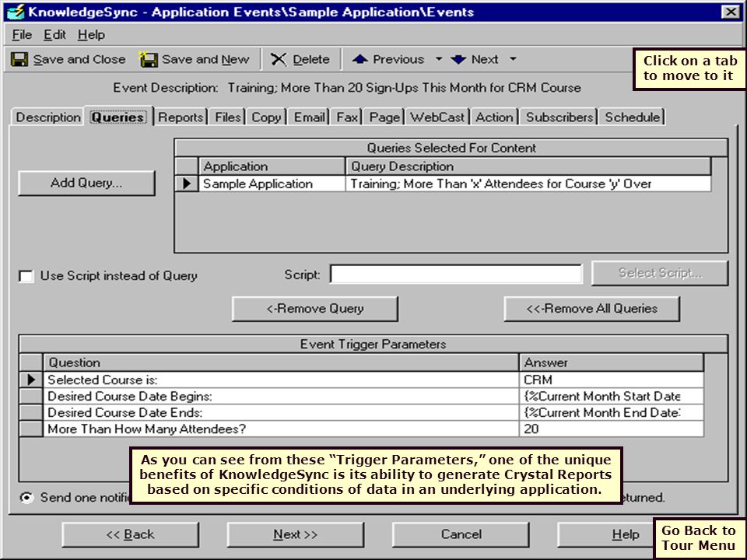Select the Sample Application query row marker
Viewport: 747px width, 560px height.
[187, 184]
